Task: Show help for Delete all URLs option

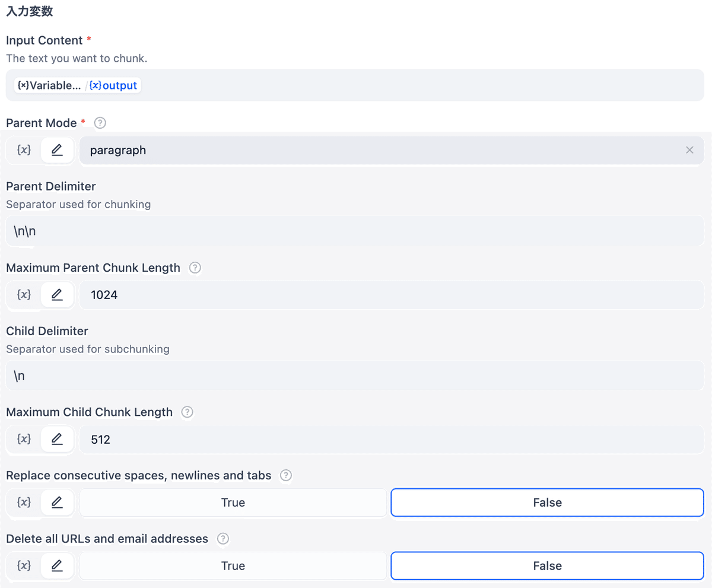Action: pyautogui.click(x=223, y=539)
